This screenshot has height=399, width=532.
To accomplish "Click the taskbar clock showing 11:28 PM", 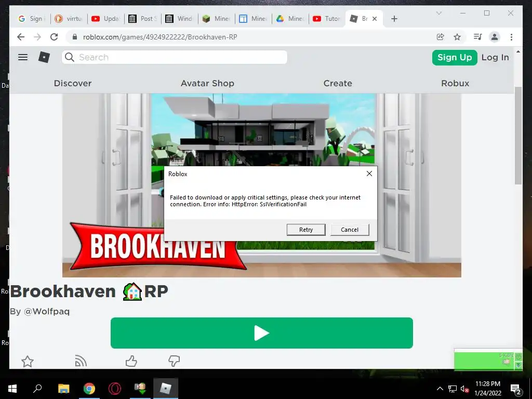I will 487,389.
